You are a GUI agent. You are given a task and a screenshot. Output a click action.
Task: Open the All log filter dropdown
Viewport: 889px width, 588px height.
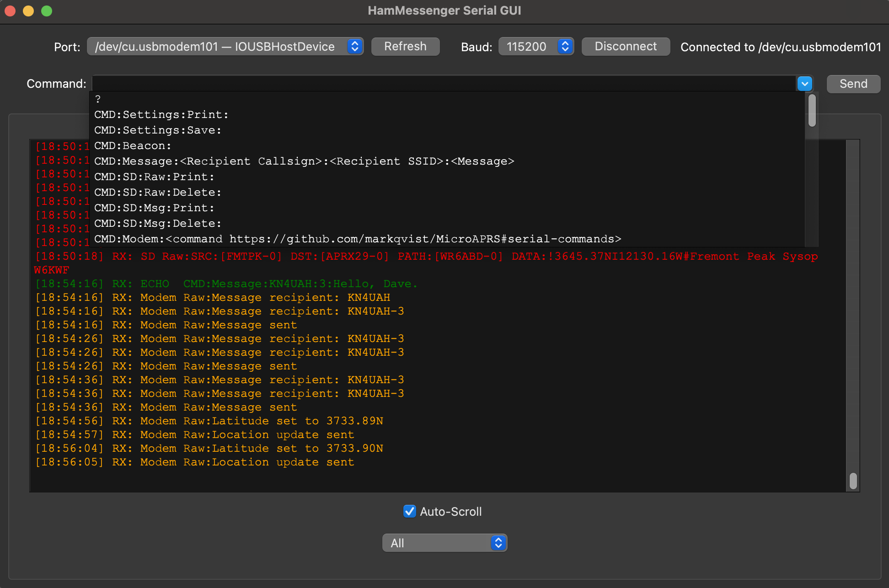(444, 543)
